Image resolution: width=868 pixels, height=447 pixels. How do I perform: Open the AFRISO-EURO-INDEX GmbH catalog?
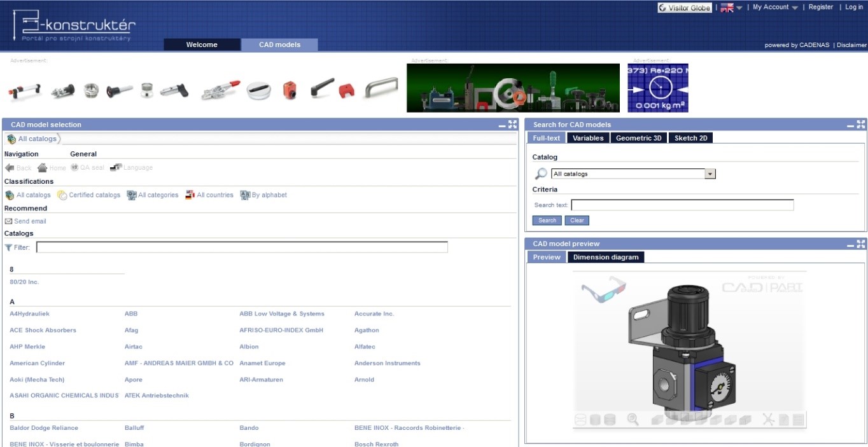coord(281,330)
